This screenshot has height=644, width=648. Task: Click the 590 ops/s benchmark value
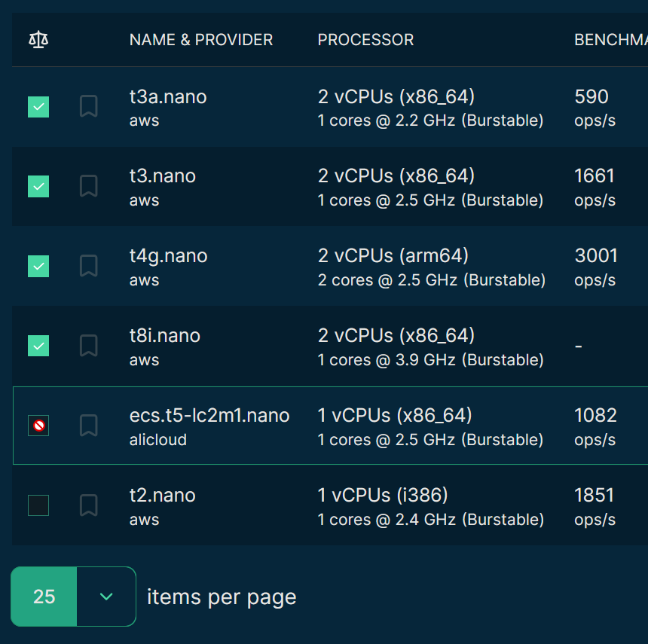595,108
